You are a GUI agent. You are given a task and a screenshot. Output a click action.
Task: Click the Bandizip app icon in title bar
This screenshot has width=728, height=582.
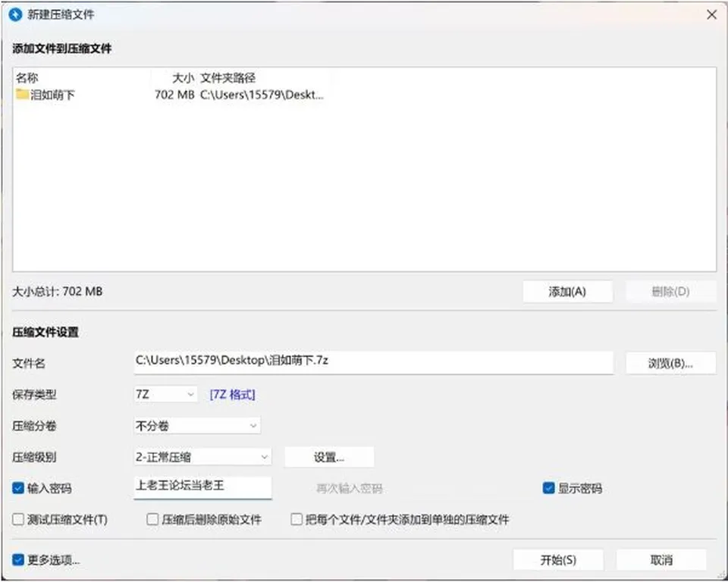pyautogui.click(x=15, y=14)
